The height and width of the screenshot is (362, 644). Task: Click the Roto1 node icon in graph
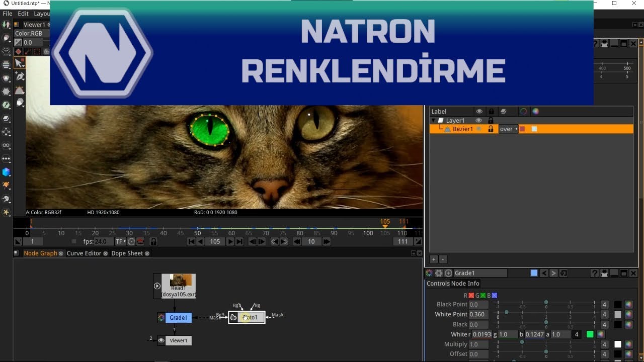click(x=233, y=317)
